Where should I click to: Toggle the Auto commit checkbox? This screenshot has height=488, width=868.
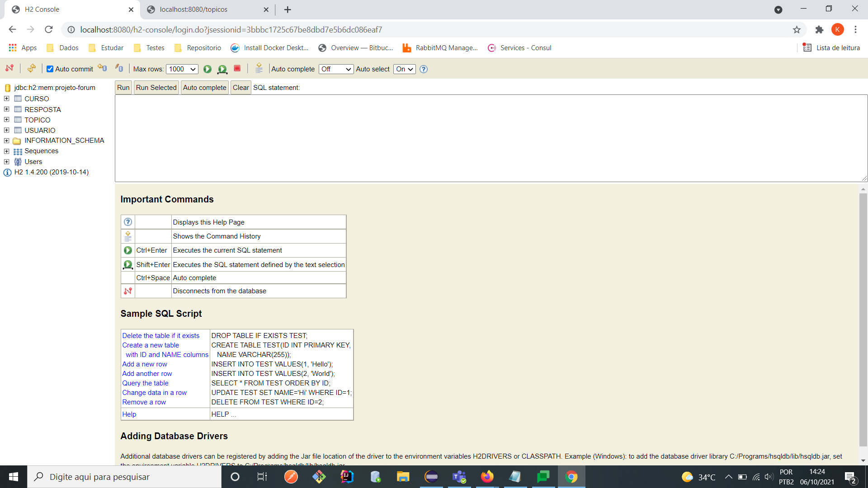pos(50,69)
